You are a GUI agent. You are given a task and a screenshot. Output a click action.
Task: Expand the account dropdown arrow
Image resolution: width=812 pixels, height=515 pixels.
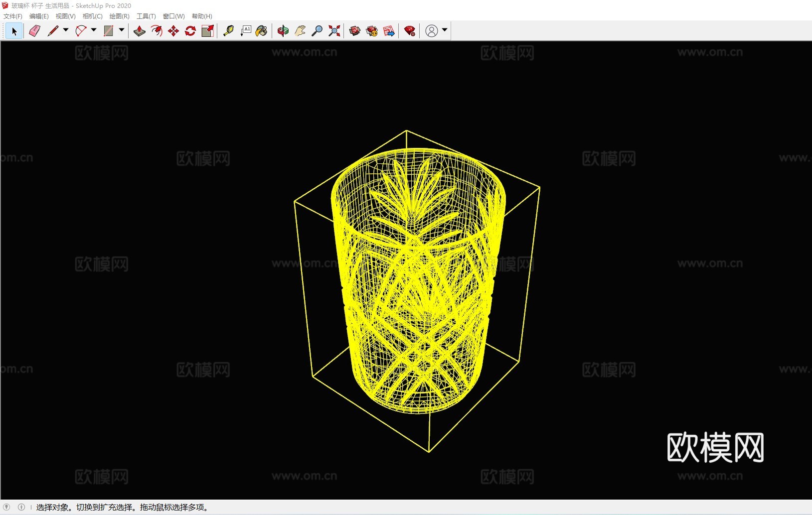(x=445, y=30)
